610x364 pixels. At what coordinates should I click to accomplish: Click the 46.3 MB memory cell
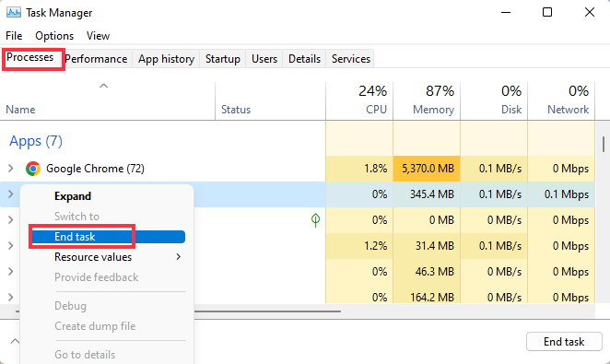pyautogui.click(x=427, y=272)
